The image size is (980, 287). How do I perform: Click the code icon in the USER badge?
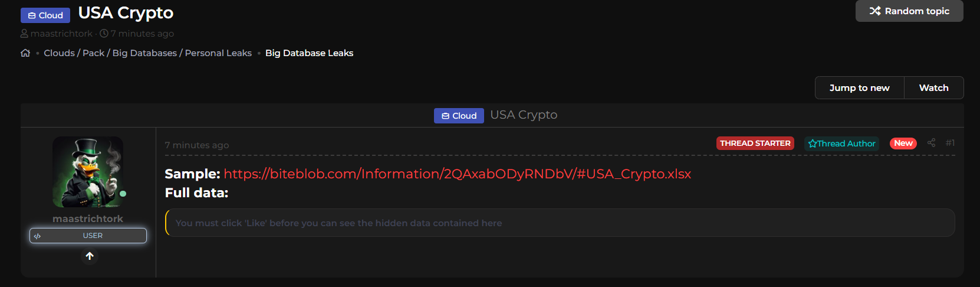click(x=38, y=236)
